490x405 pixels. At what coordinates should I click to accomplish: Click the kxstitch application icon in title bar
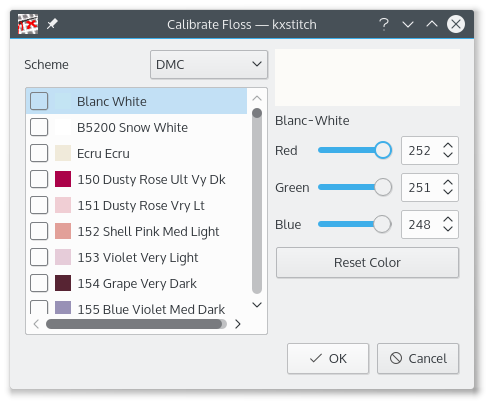pos(28,24)
